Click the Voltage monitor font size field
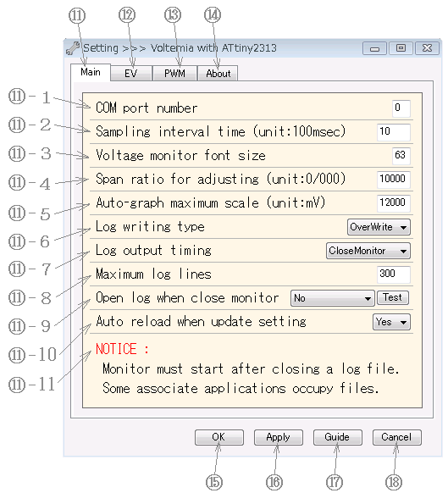The height and width of the screenshot is (493, 448). click(x=401, y=156)
